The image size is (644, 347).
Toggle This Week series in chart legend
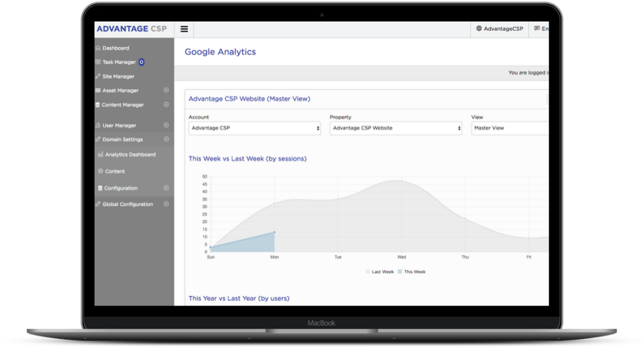click(x=411, y=272)
